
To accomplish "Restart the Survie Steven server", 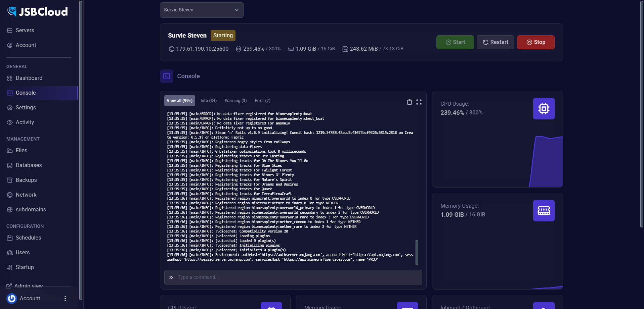I will (x=495, y=42).
